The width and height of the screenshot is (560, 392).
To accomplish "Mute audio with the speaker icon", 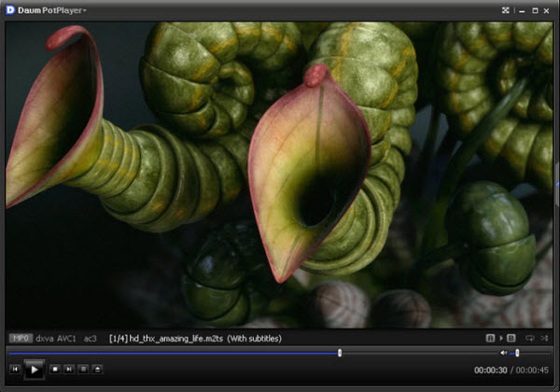I will pyautogui.click(x=504, y=353).
